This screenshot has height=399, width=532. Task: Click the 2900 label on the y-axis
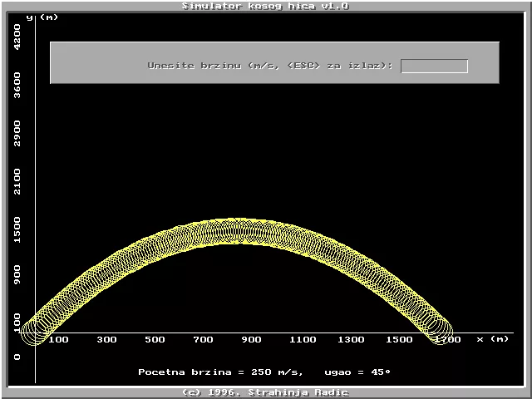coord(17,133)
